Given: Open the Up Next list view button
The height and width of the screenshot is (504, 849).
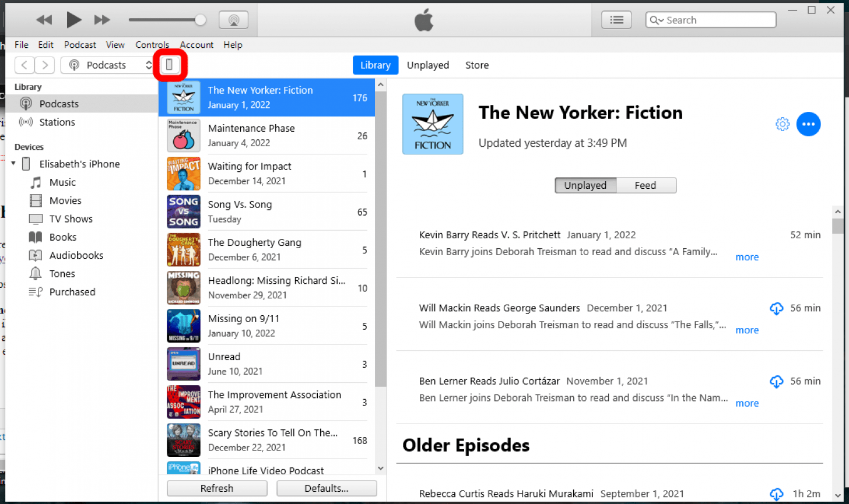Looking at the screenshot, I should coord(616,20).
